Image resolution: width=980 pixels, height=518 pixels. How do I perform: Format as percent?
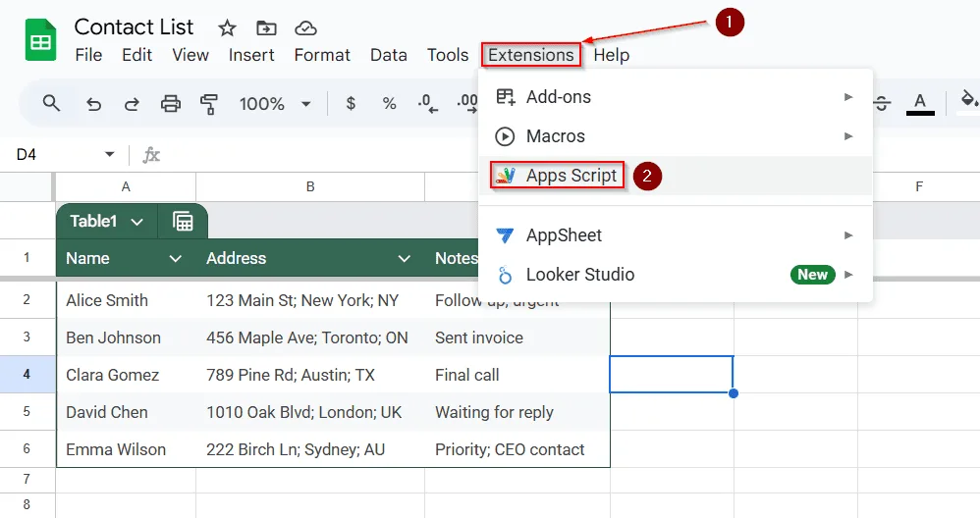(x=390, y=104)
